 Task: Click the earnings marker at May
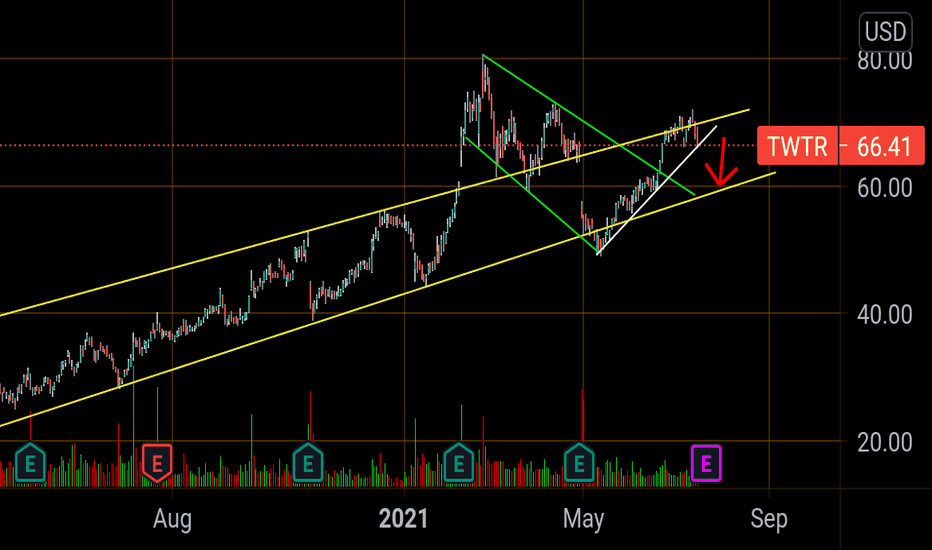[x=580, y=462]
